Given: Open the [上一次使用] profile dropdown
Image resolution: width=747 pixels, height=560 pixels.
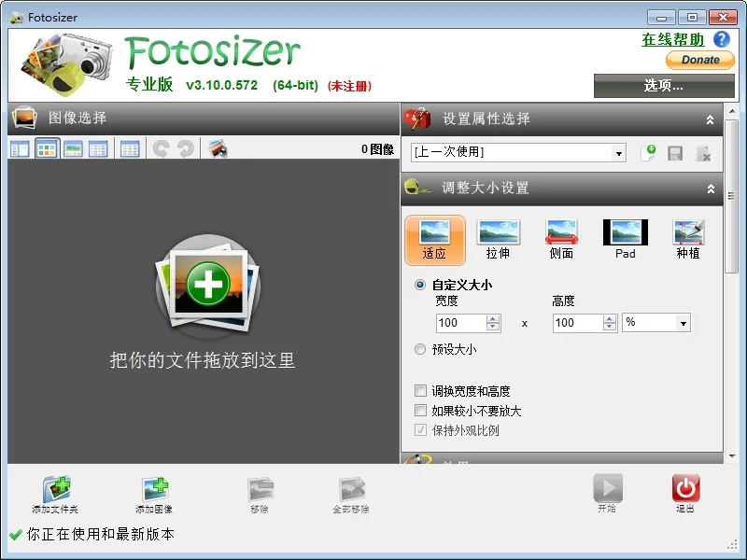Looking at the screenshot, I should click(x=518, y=153).
